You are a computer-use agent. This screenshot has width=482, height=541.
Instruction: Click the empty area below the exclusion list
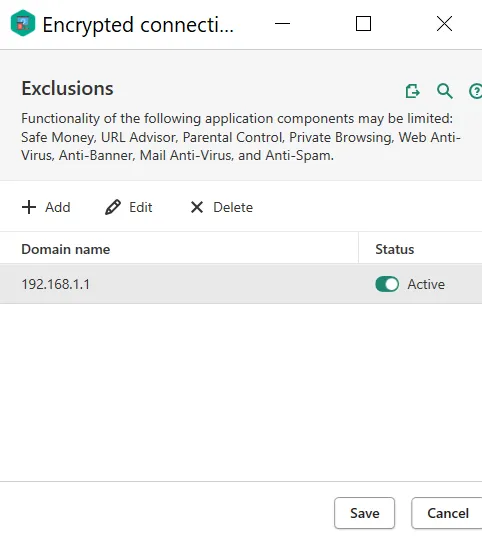tap(241, 392)
